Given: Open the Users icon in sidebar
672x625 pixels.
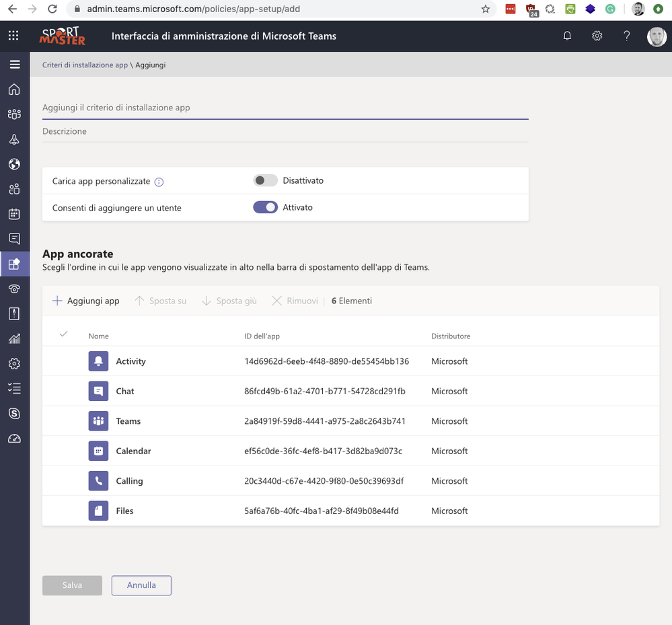Looking at the screenshot, I should (x=14, y=189).
